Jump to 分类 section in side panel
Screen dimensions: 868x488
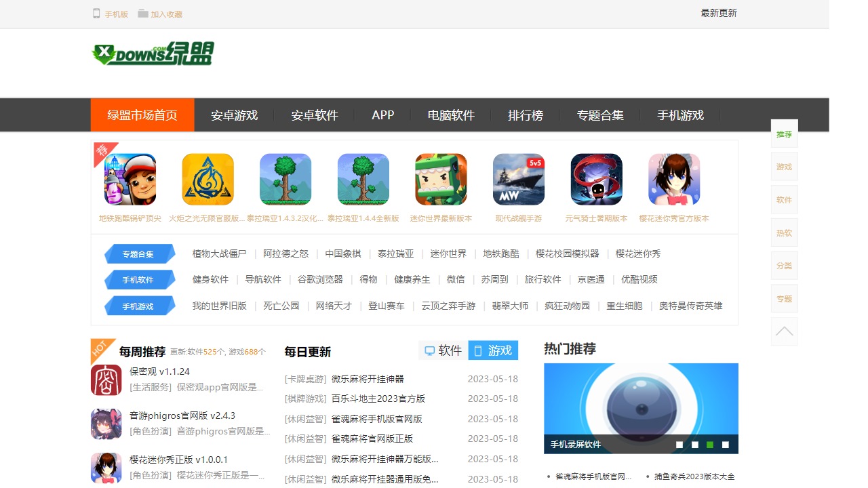(785, 266)
